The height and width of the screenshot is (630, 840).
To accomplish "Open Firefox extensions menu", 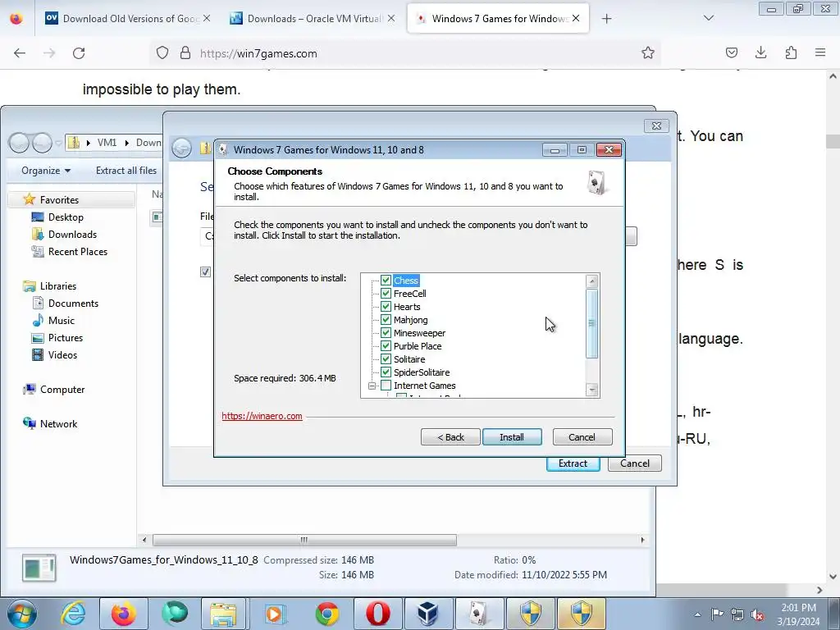I will point(791,52).
